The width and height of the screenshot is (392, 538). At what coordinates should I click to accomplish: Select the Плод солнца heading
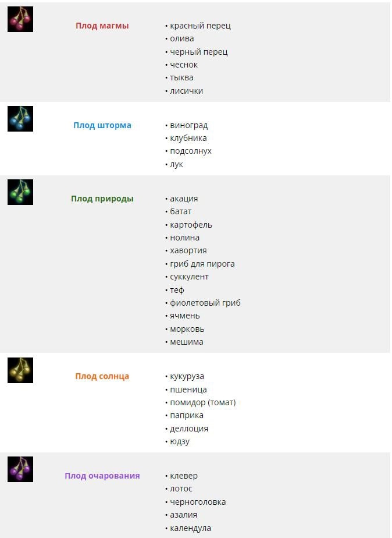tap(102, 376)
